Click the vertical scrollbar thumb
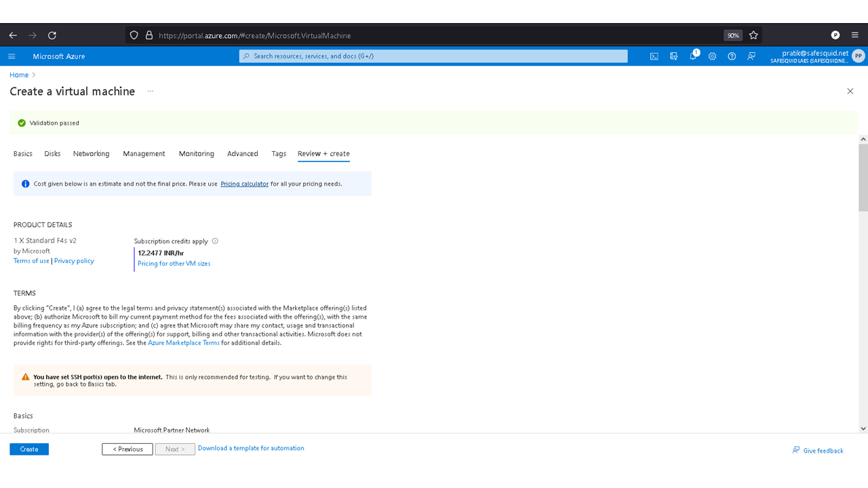This screenshot has width=868, height=488. (x=863, y=178)
